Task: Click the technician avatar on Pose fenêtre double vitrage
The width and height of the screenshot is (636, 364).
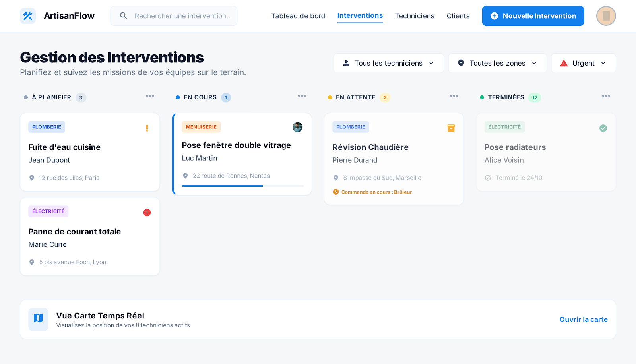Action: pyautogui.click(x=297, y=127)
